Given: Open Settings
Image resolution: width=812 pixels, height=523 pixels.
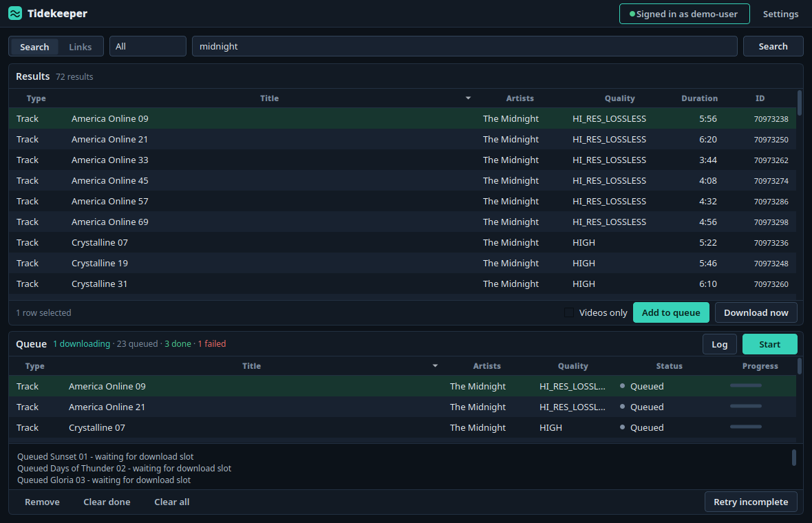Looking at the screenshot, I should point(780,14).
